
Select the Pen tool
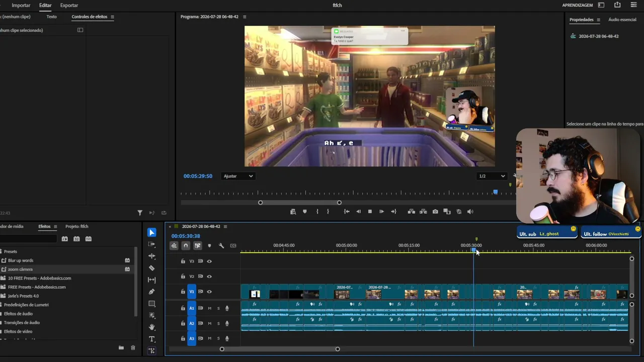click(x=151, y=292)
